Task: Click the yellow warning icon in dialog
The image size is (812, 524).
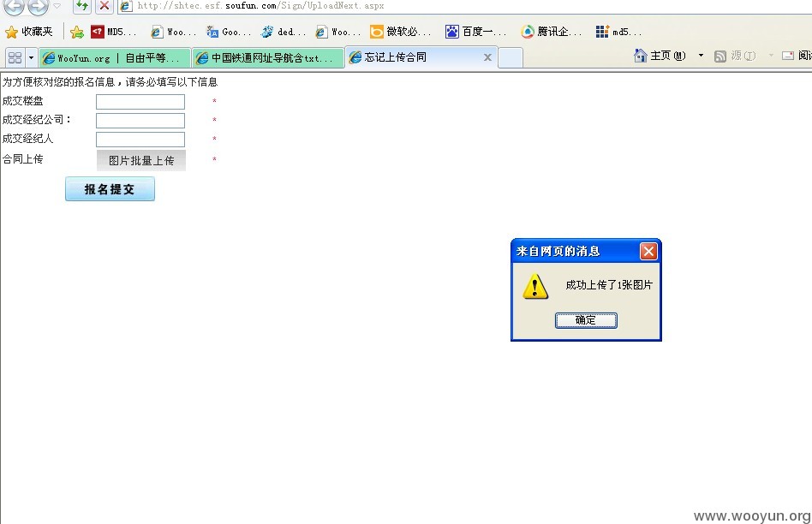Action: tap(535, 286)
